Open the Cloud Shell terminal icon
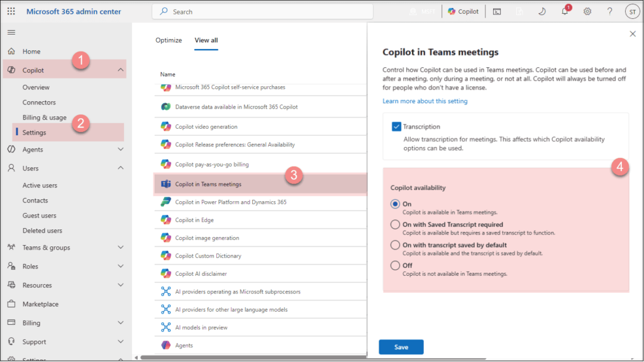644x362 pixels. (x=497, y=11)
